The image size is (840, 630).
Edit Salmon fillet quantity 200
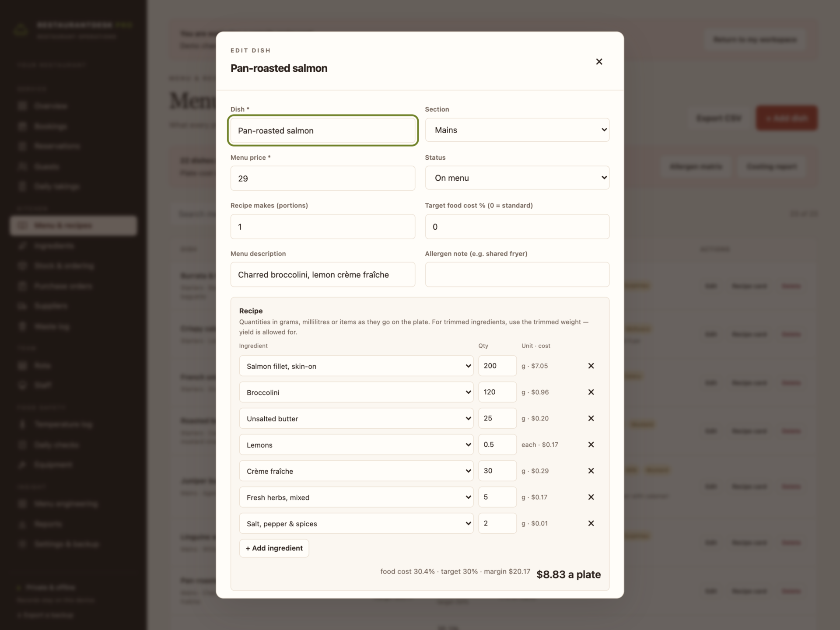(497, 366)
